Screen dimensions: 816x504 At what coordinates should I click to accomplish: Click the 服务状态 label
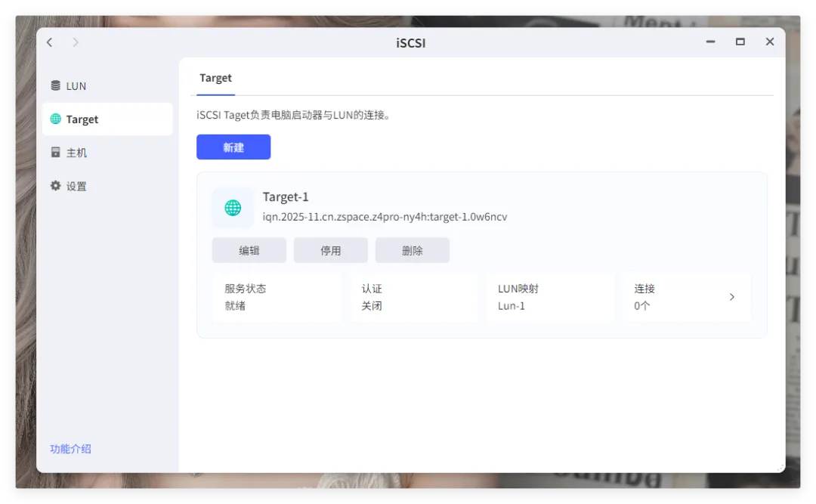[x=245, y=289]
